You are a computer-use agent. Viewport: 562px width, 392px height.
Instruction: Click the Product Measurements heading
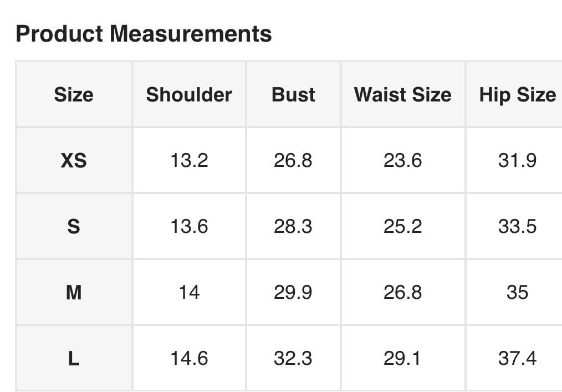tap(144, 34)
